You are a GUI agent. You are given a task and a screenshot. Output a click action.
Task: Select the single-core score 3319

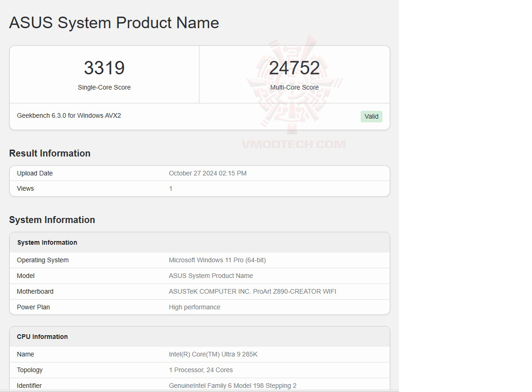pos(104,68)
